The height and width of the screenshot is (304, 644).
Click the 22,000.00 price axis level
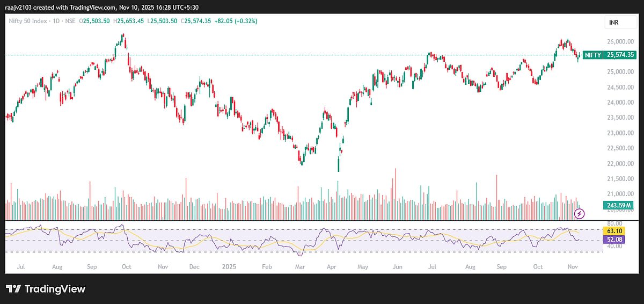(x=617, y=163)
